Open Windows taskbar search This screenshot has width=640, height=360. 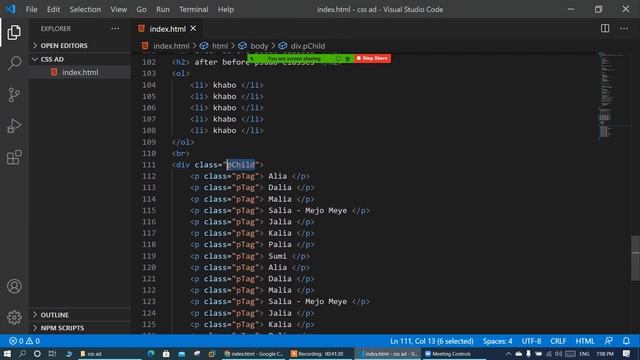(22, 353)
